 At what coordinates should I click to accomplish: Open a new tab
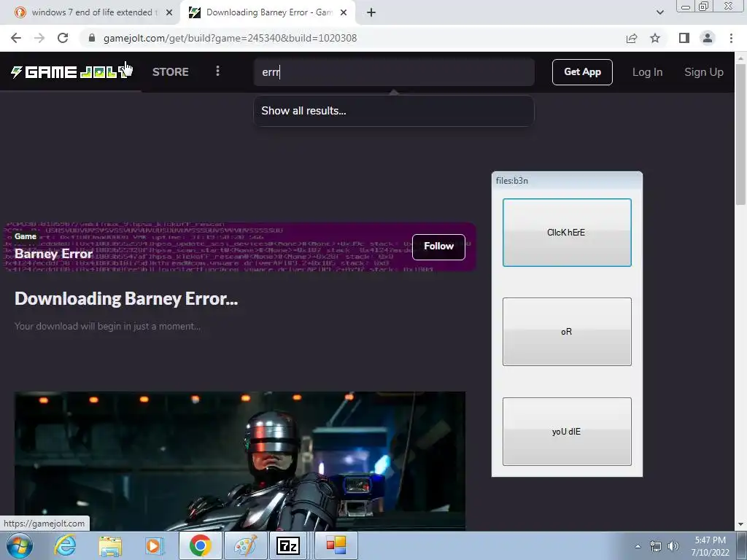click(371, 12)
